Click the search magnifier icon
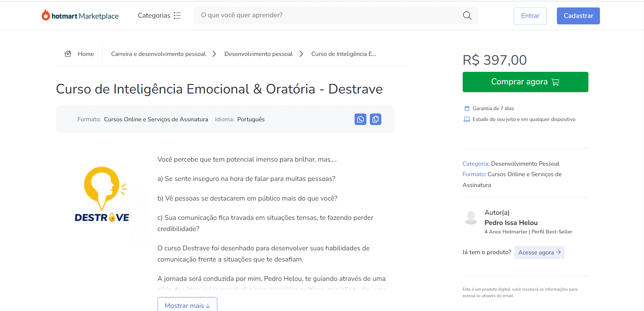644x311 pixels. click(x=467, y=16)
